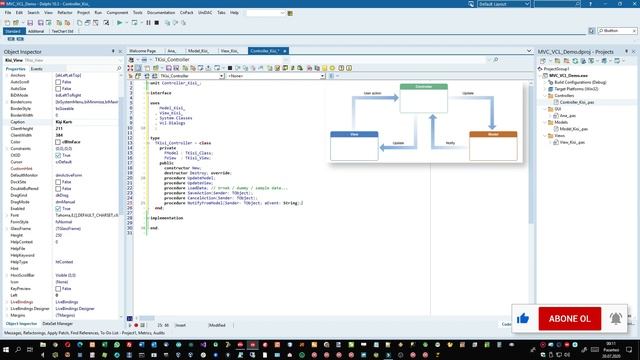The width and height of the screenshot is (640, 360).
Task: Expand Target Platforms (Win32) node
Action: click(545, 89)
